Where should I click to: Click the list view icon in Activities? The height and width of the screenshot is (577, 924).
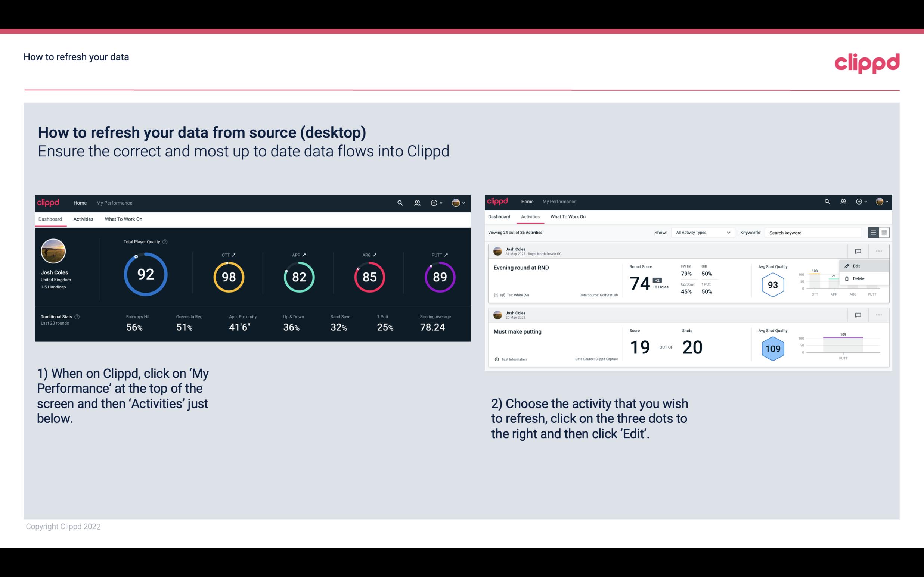click(874, 232)
